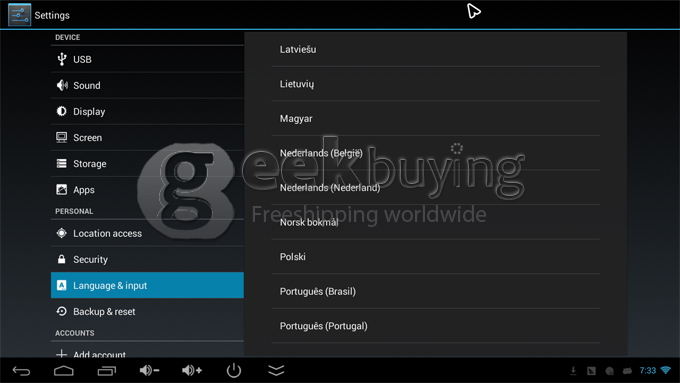Select Português (Portugal) language
Image resolution: width=680 pixels, height=383 pixels.
[x=435, y=326]
